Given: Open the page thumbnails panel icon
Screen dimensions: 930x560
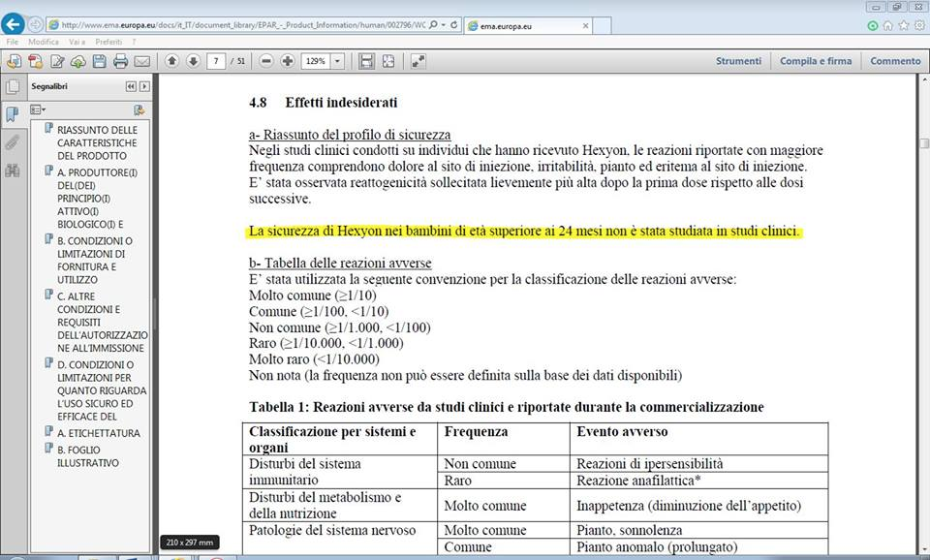Looking at the screenshot, I should click(12, 86).
